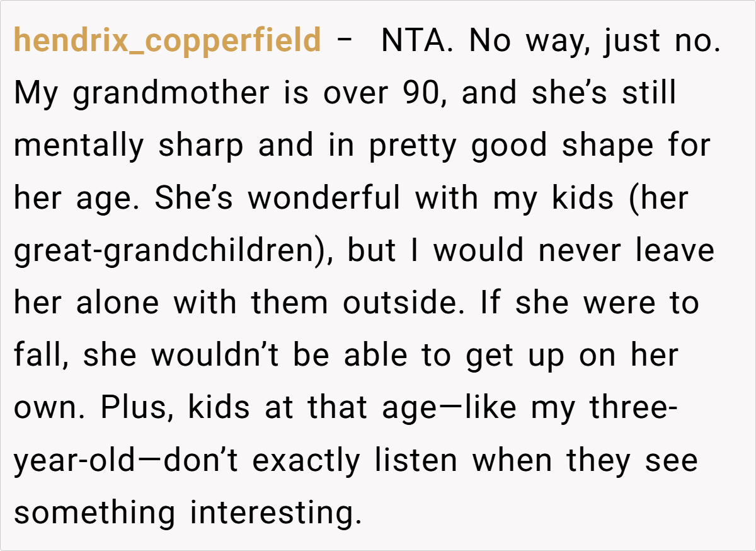Click the words "mentally sharp"
Image resolution: width=756 pixels, height=551 pixels.
[x=128, y=146]
